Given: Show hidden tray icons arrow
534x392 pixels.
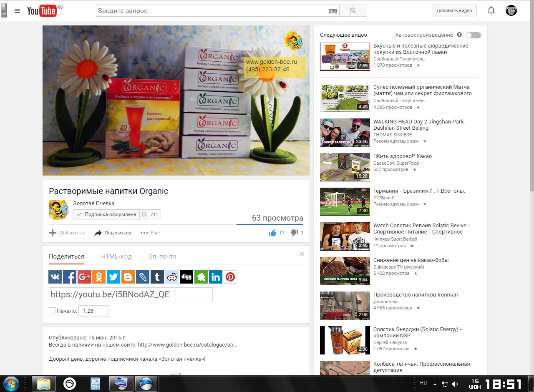Looking at the screenshot, I should click(x=435, y=384).
